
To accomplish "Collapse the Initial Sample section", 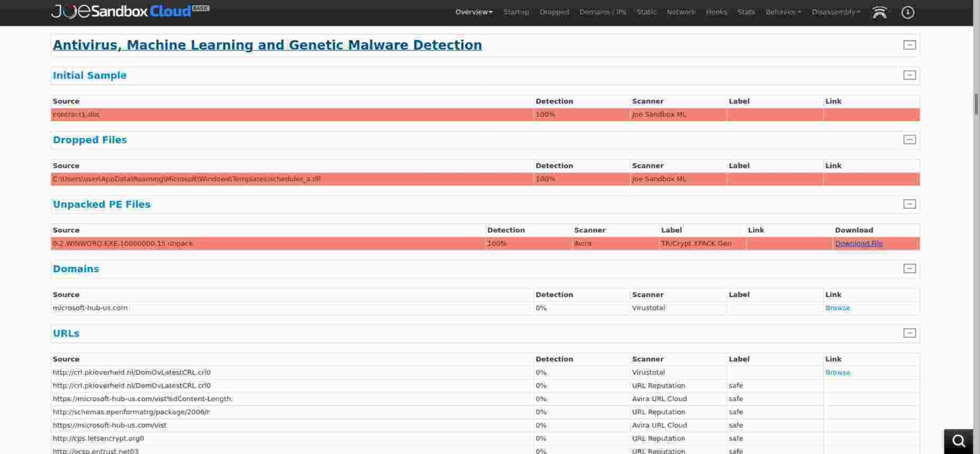I will (x=909, y=75).
